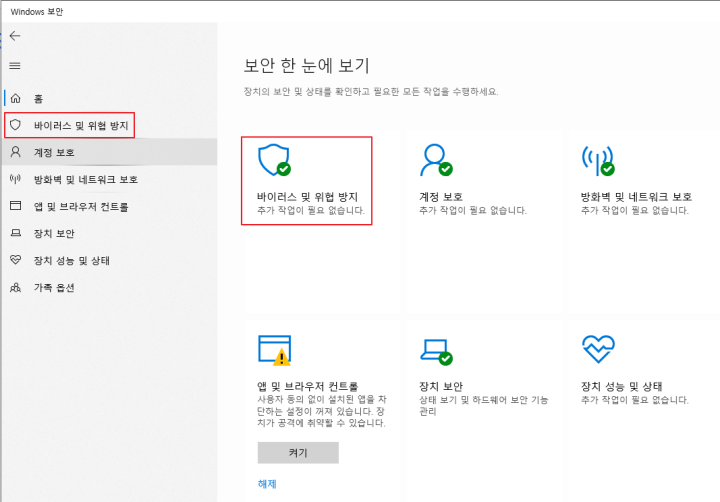Go back with the arrow icon
Image resolution: width=720 pixels, height=502 pixels.
coord(15,36)
